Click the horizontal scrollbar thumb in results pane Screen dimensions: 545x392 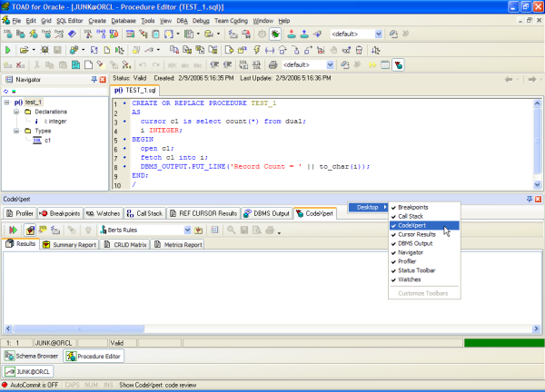click(78, 328)
